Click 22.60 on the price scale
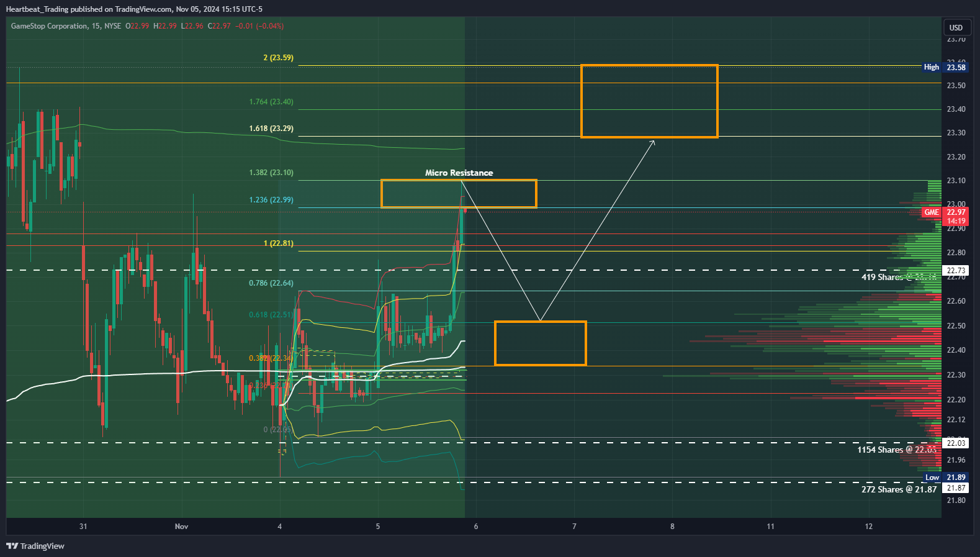980x557 pixels. pyautogui.click(x=956, y=301)
